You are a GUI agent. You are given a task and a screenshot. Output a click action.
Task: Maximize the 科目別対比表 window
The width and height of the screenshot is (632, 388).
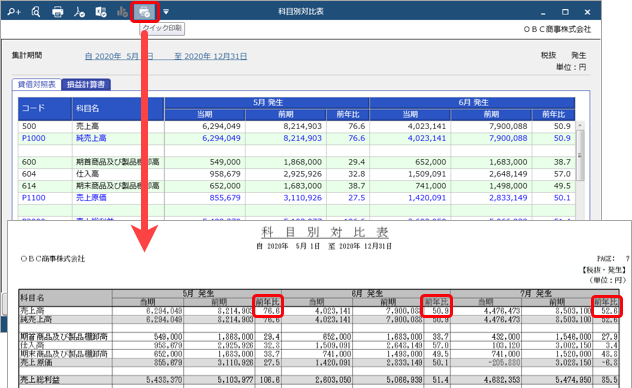tap(565, 12)
